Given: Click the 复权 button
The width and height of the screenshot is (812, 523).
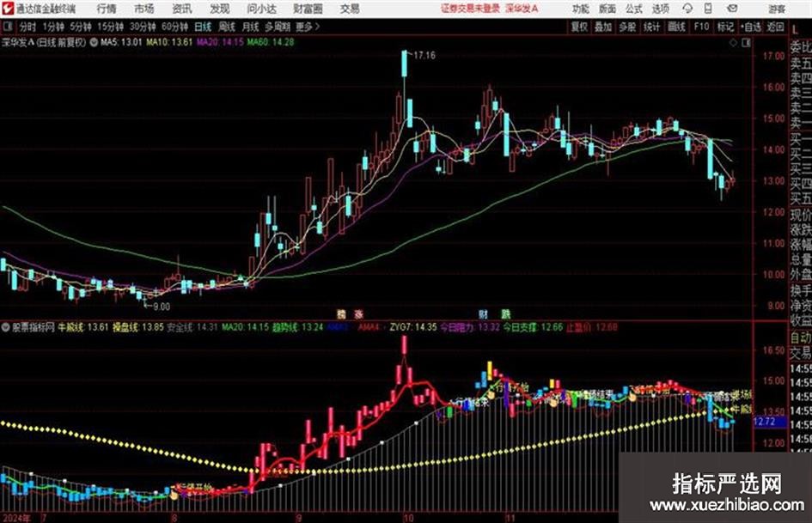Looking at the screenshot, I should click(x=579, y=27).
